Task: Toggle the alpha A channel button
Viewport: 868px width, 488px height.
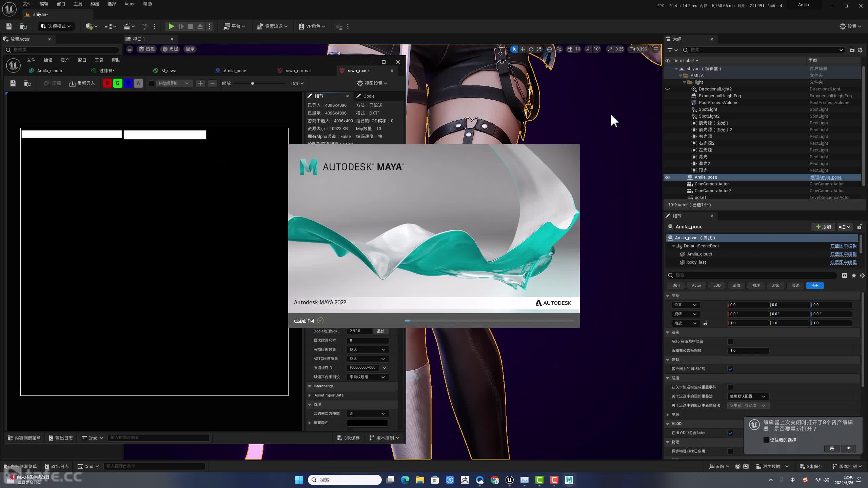Action: coord(138,83)
